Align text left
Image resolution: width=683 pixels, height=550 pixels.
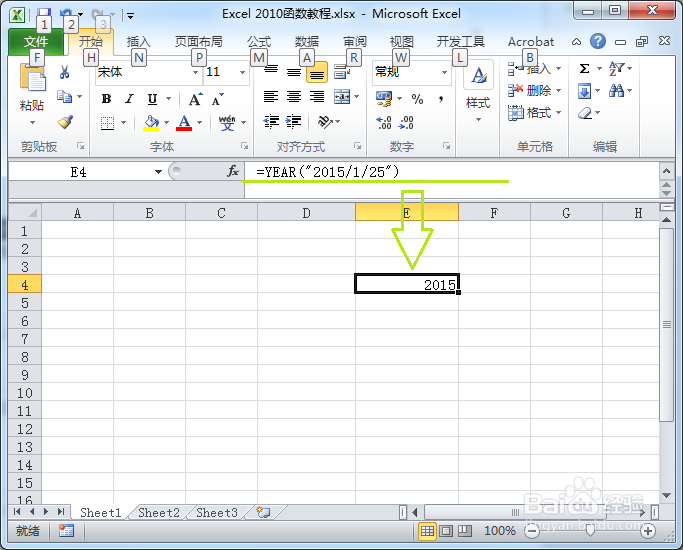click(271, 96)
